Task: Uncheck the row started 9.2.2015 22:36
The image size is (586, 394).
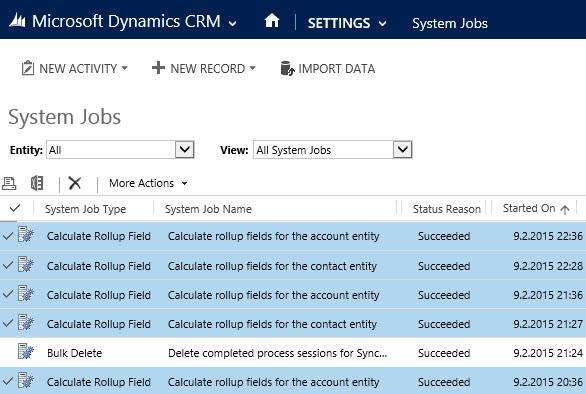Action: 7,236
